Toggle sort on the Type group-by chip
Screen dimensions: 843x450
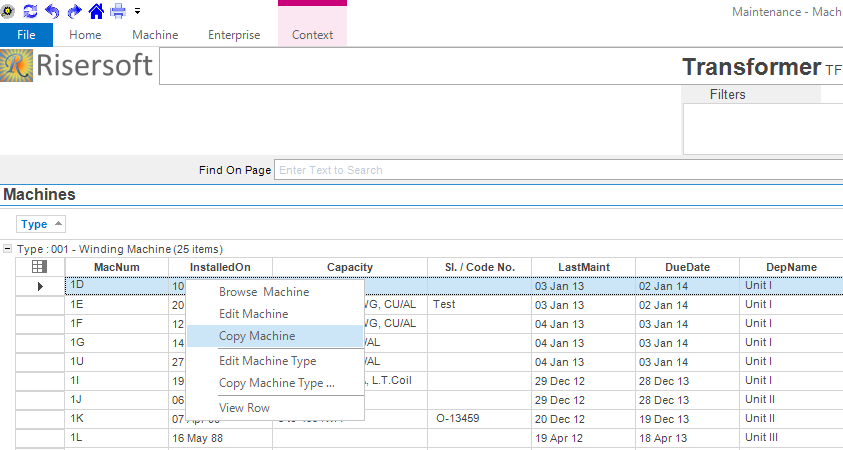41,224
